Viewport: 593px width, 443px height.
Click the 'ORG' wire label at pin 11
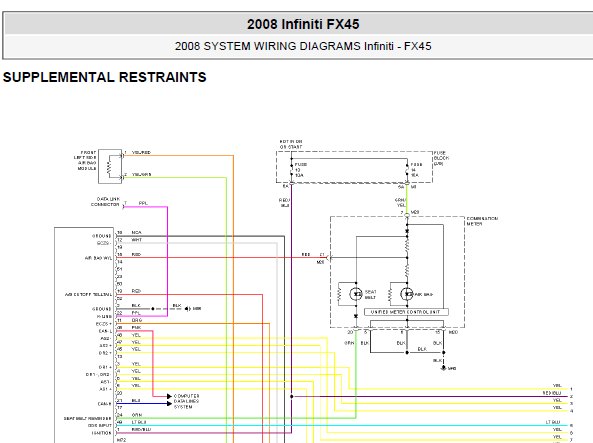(137, 320)
